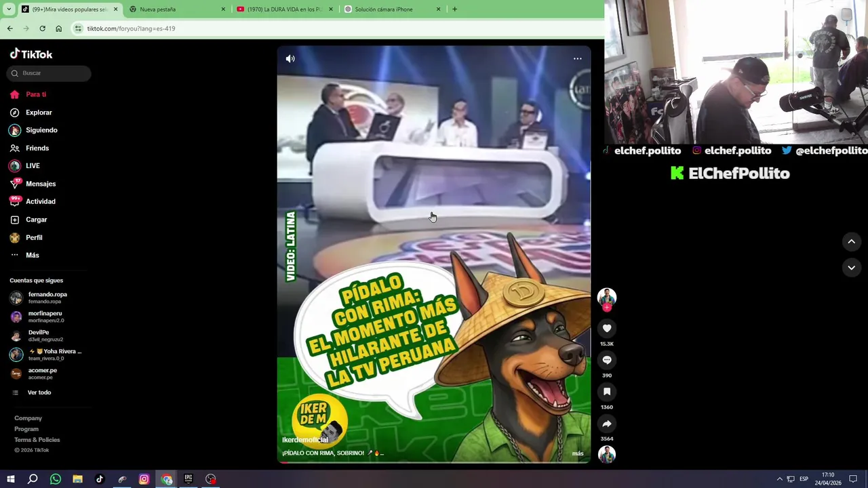Open site info icon in address bar
868x488 pixels.
(x=79, y=28)
